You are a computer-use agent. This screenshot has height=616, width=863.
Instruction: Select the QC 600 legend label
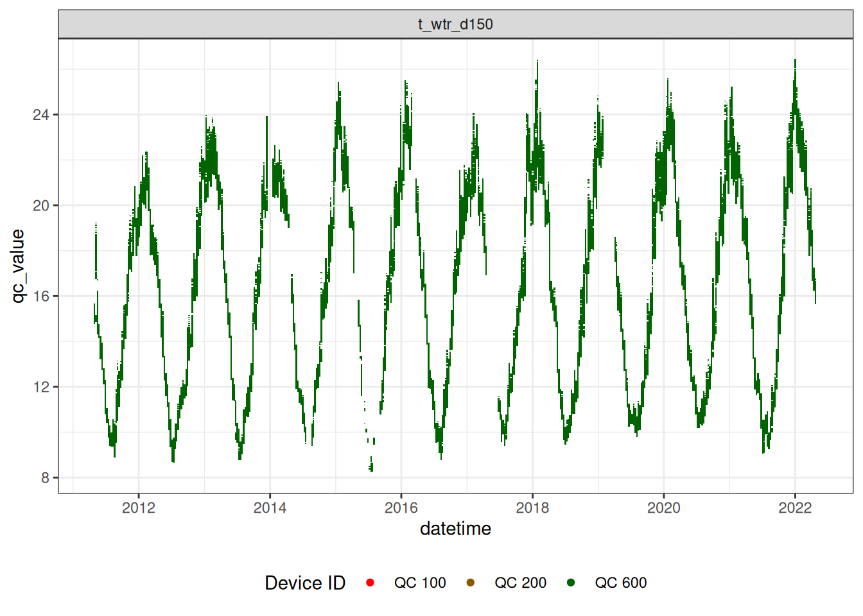point(620,583)
